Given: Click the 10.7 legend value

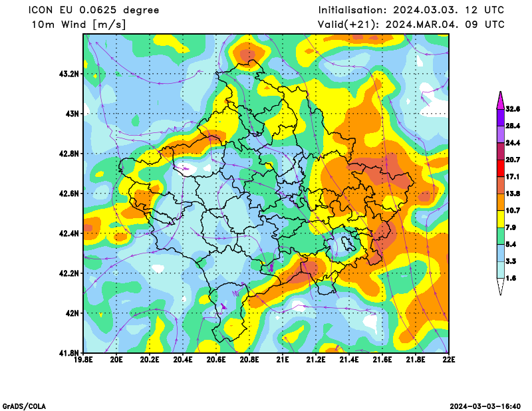Looking at the screenshot, I should point(513,211).
